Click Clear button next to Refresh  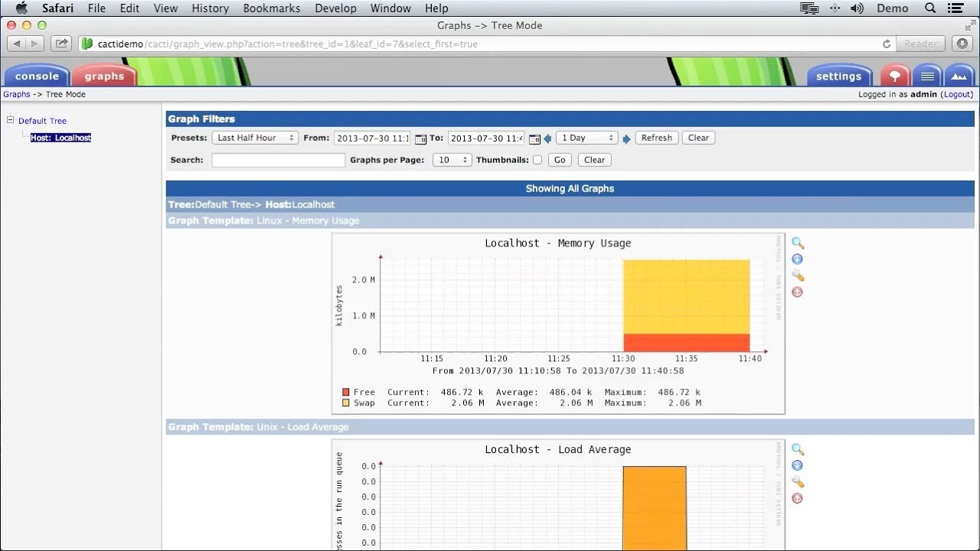point(698,138)
